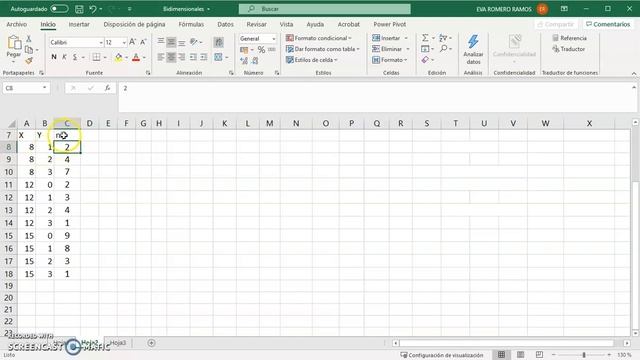Toggle Underline S formatting
The width and height of the screenshot is (640, 360).
75,57
